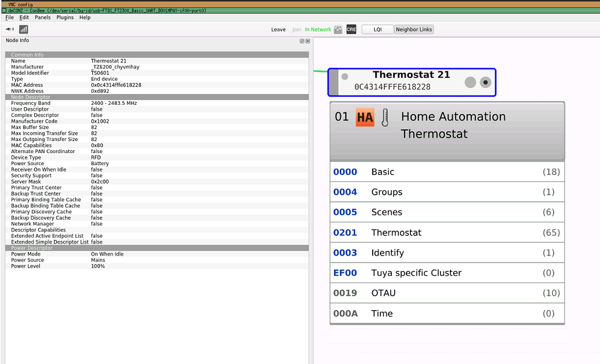Click the serial connection plug icon
The height and width of the screenshot is (364, 600).
point(10,29)
